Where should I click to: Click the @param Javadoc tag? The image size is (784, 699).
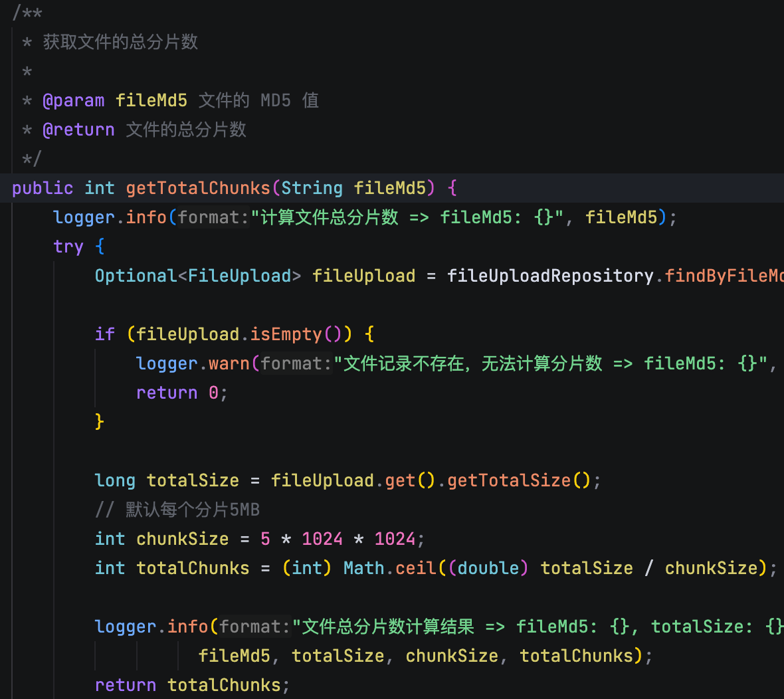tap(73, 100)
